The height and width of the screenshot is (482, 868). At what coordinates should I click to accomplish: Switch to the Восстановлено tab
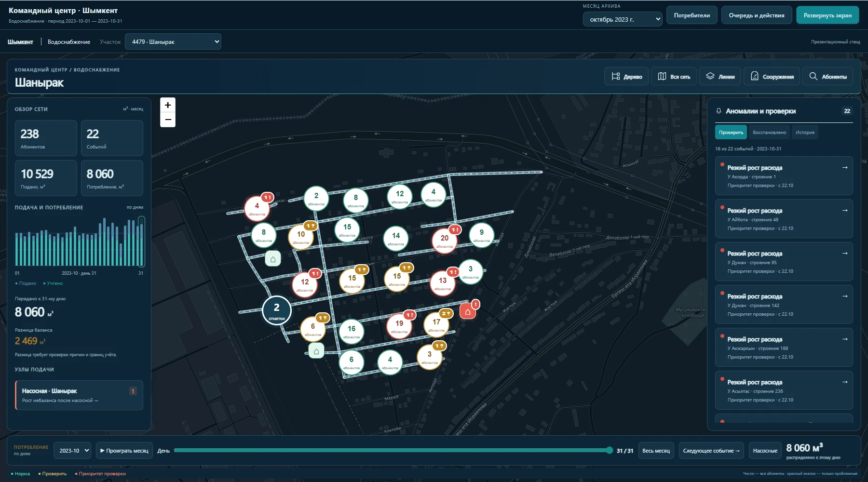[x=769, y=133]
